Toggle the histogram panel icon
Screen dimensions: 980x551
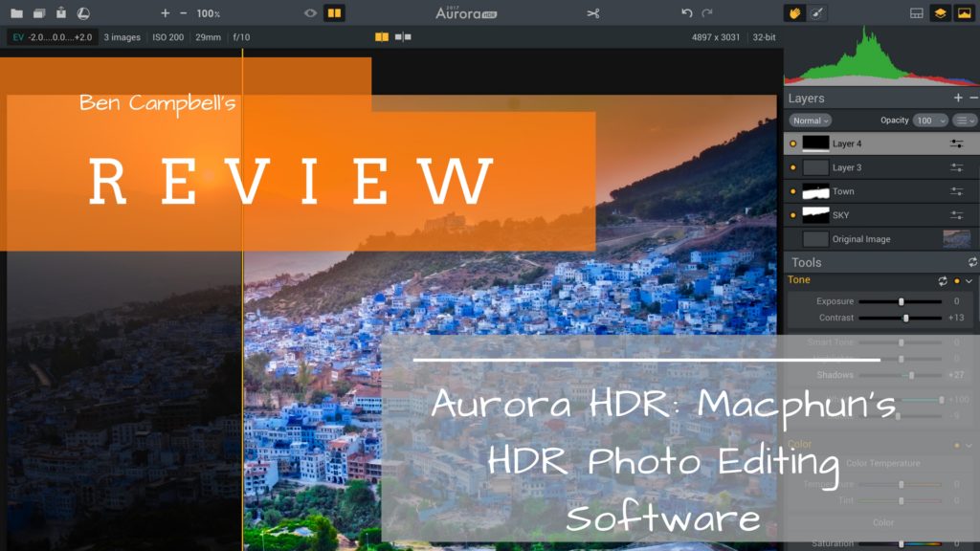964,13
